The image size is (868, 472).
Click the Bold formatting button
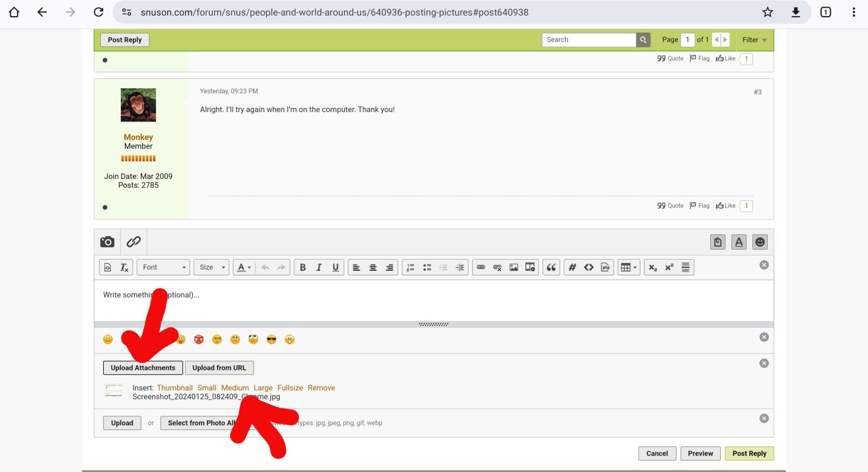(303, 267)
